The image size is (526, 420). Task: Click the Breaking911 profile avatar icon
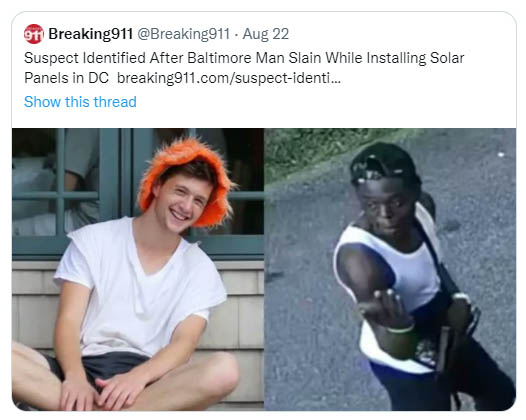(x=34, y=34)
